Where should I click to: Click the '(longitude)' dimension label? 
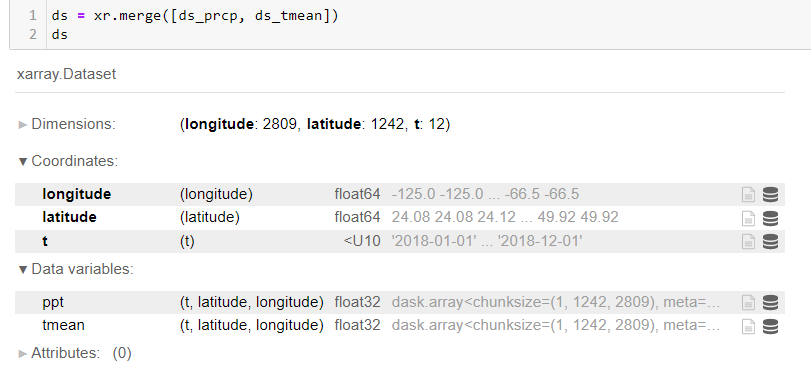216,195
